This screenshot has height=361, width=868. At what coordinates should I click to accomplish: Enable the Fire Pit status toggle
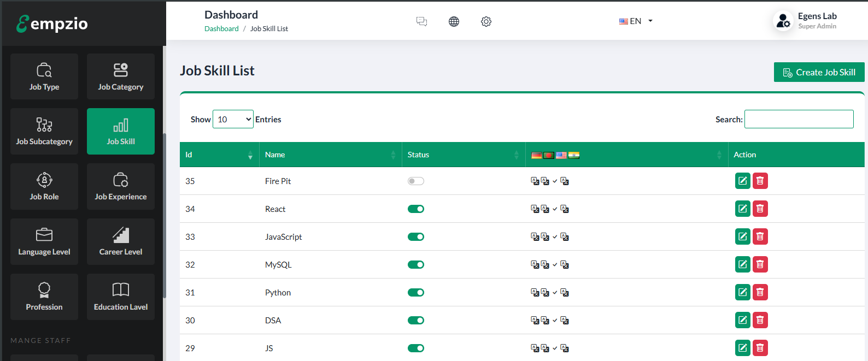415,181
